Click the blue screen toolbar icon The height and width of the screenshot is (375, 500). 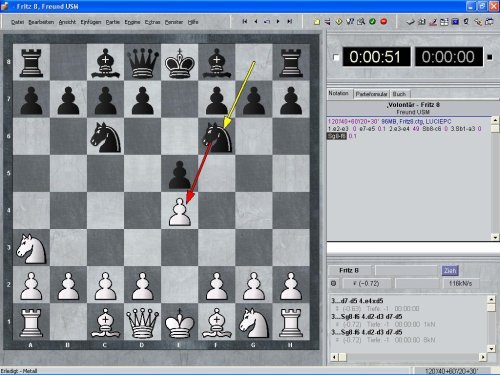coord(455,22)
